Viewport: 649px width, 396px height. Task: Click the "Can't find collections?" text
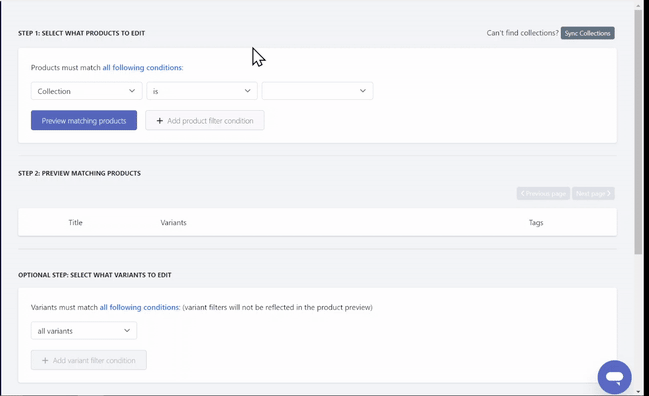pos(522,33)
